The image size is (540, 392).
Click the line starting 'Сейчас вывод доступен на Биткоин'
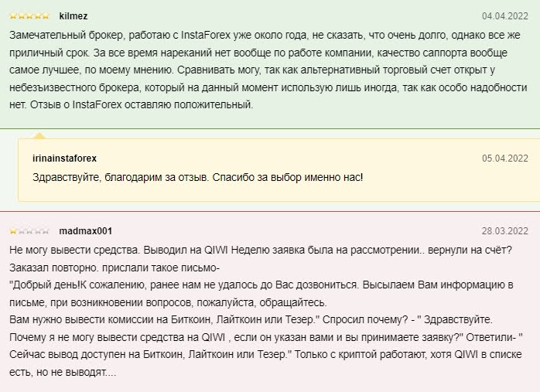265,354
